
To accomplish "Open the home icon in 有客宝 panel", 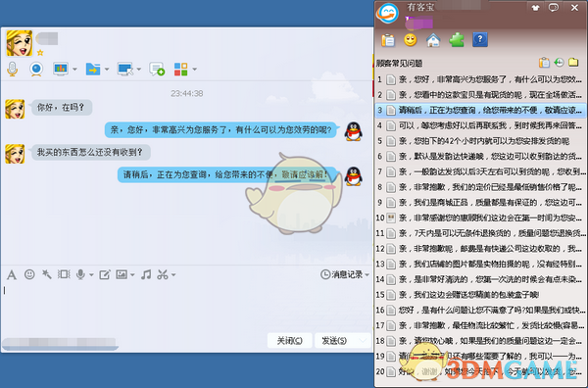I will 433,40.
